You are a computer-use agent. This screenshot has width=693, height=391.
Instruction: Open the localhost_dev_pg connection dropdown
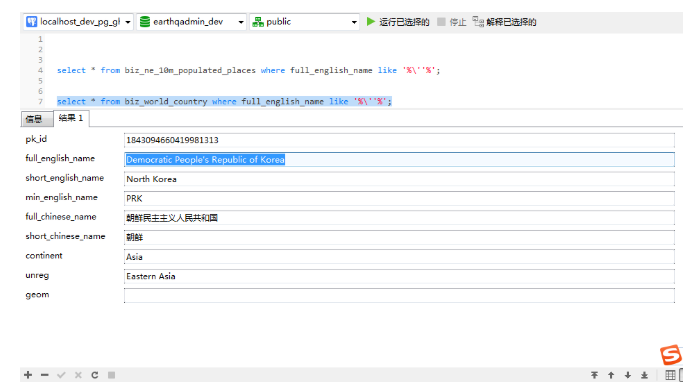(78, 22)
